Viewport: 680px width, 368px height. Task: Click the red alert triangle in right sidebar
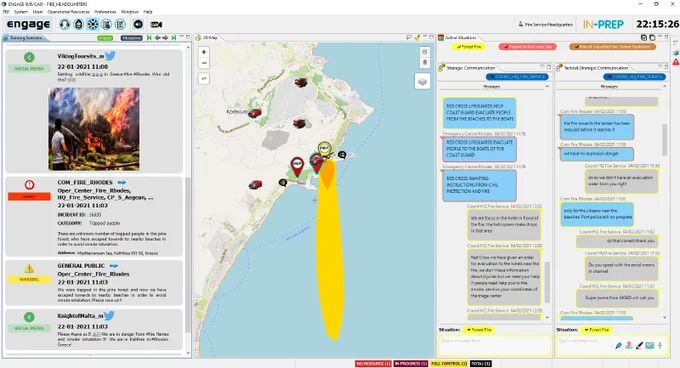tap(676, 62)
